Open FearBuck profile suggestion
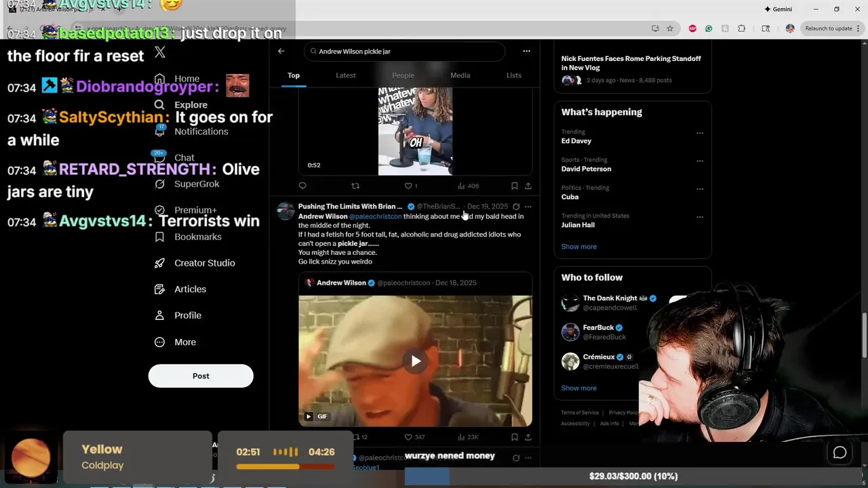 coord(593,332)
